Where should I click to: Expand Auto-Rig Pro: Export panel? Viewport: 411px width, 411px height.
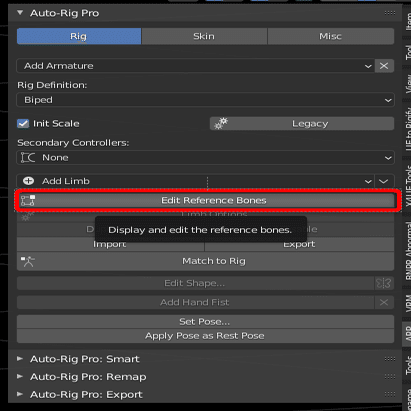coord(20,394)
